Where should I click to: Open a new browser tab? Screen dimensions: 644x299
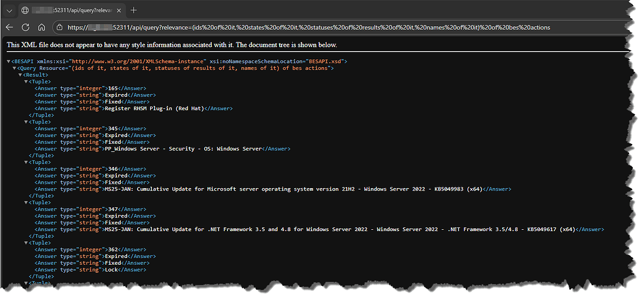point(133,10)
